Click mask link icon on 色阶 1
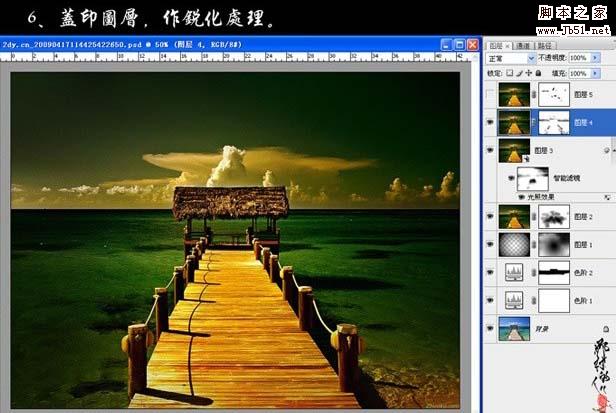 pos(534,301)
